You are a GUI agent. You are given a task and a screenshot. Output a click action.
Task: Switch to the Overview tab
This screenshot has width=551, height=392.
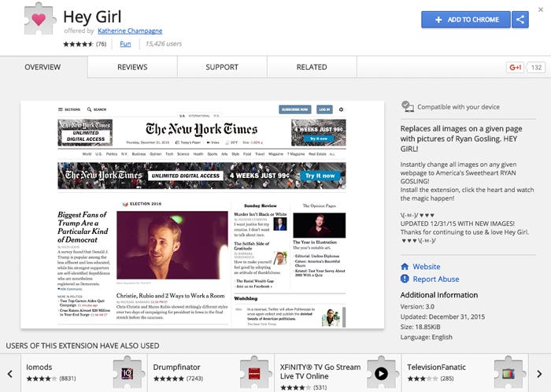[x=43, y=67]
